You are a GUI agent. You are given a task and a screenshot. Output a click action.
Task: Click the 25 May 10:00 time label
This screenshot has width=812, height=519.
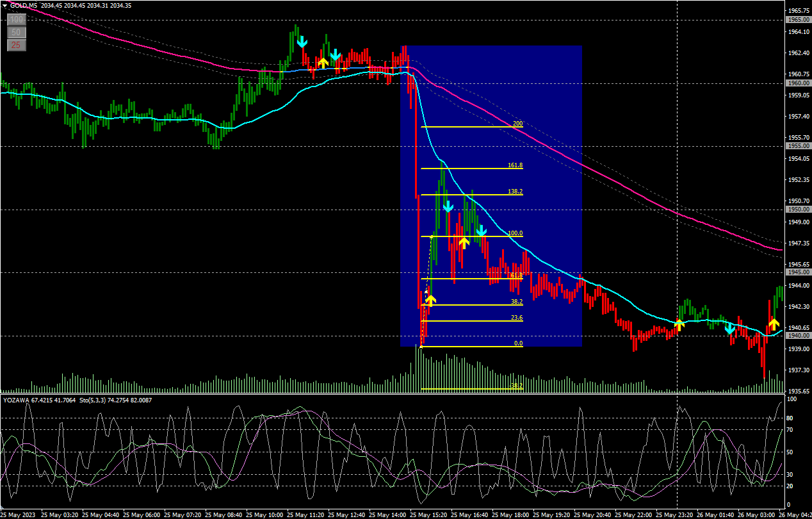(266, 515)
